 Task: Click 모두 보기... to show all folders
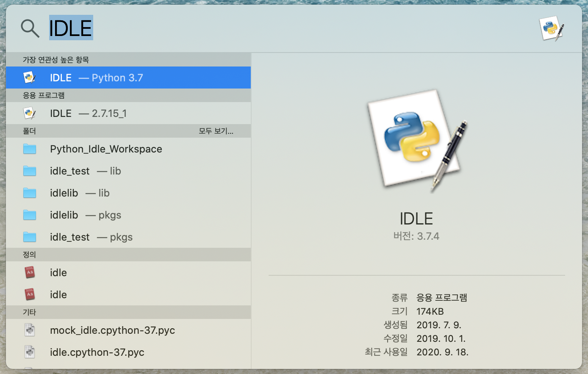coord(216,131)
